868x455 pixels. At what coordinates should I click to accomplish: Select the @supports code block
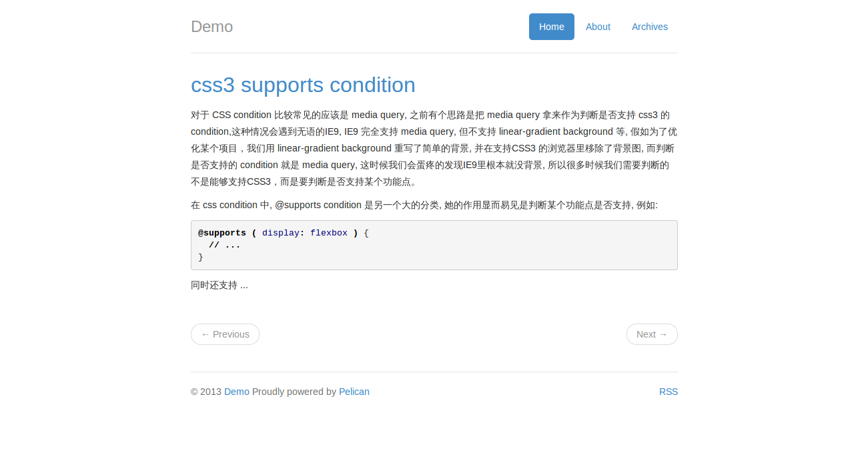(x=434, y=245)
